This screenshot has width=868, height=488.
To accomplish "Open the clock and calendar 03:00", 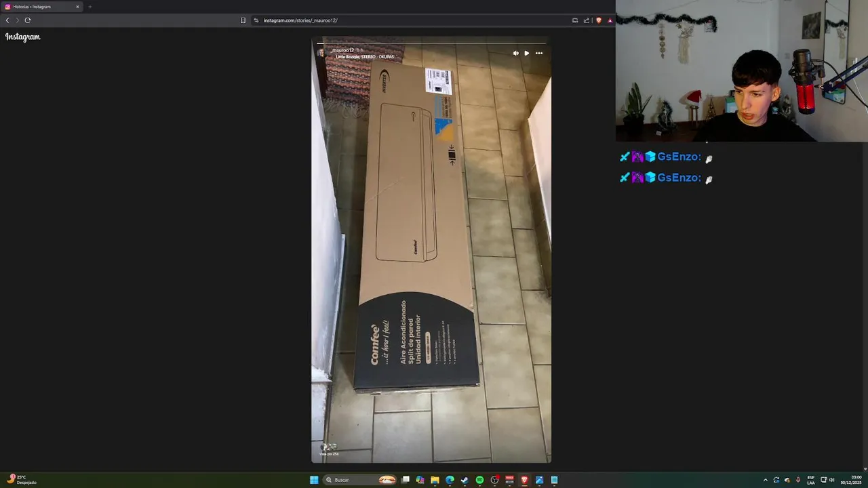I will pos(851,480).
